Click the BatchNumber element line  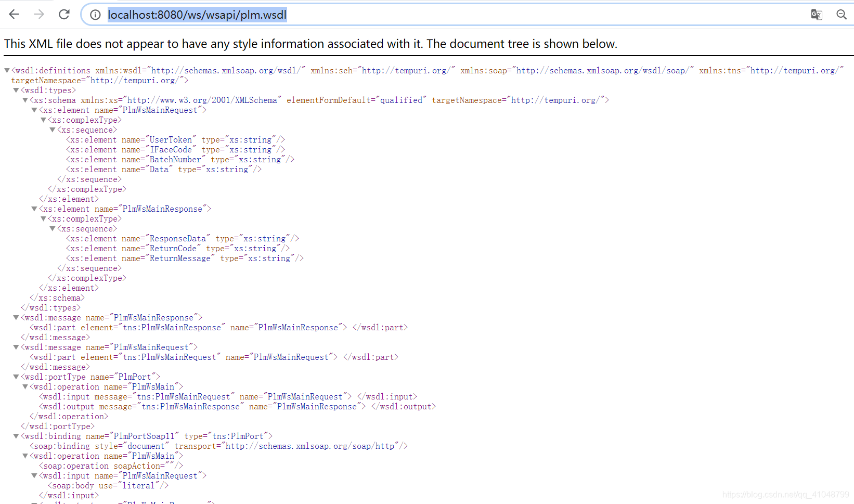180,159
